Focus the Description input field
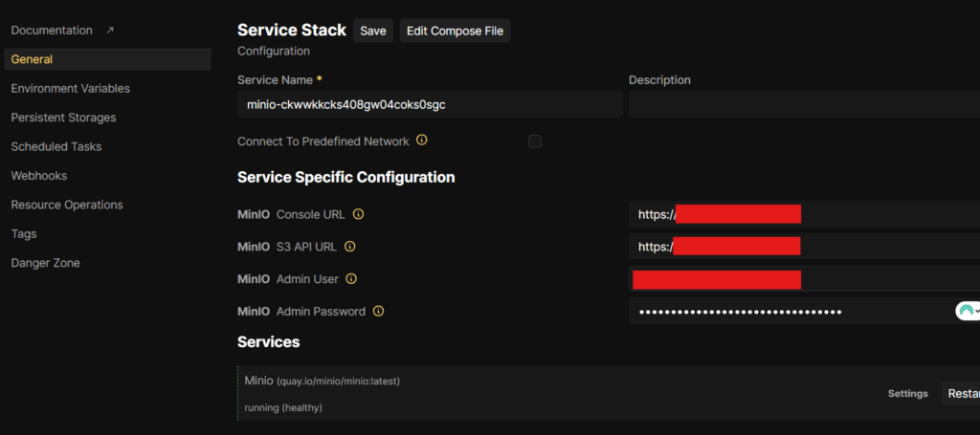 click(804, 104)
